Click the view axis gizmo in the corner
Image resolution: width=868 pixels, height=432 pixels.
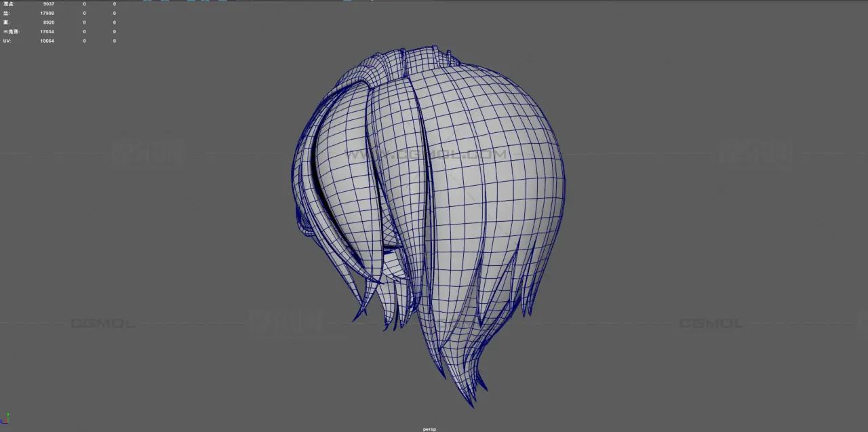[x=6, y=419]
